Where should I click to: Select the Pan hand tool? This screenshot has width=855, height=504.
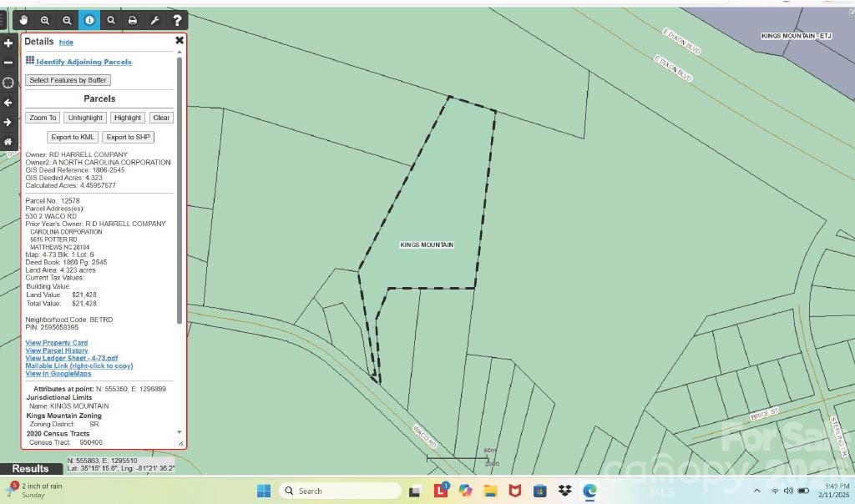tap(23, 20)
